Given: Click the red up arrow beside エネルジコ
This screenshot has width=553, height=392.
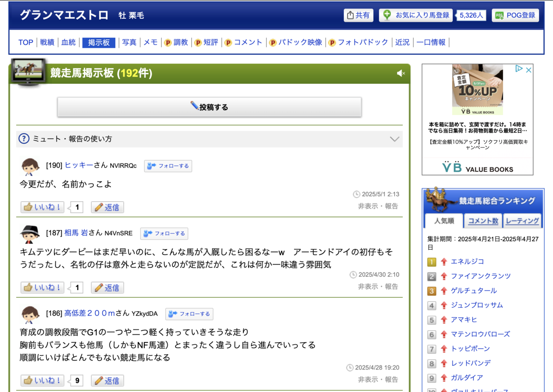Looking at the screenshot, I should (444, 262).
